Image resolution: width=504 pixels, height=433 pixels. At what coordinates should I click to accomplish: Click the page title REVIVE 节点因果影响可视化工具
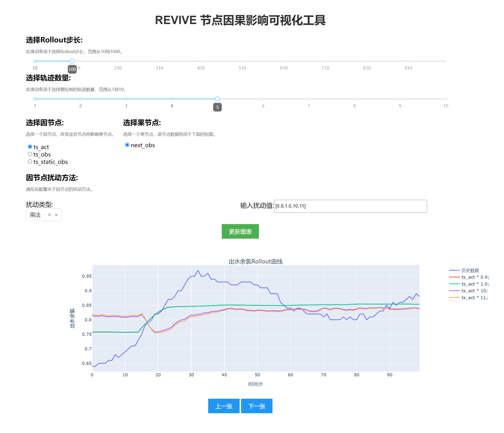(x=240, y=20)
